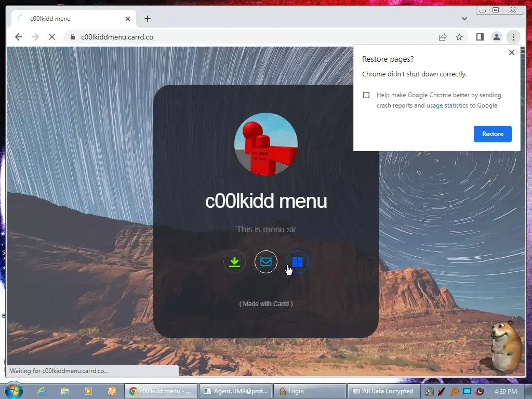This screenshot has height=399, width=532.
Task: Switch to Chrome taskbar button
Action: (161, 391)
